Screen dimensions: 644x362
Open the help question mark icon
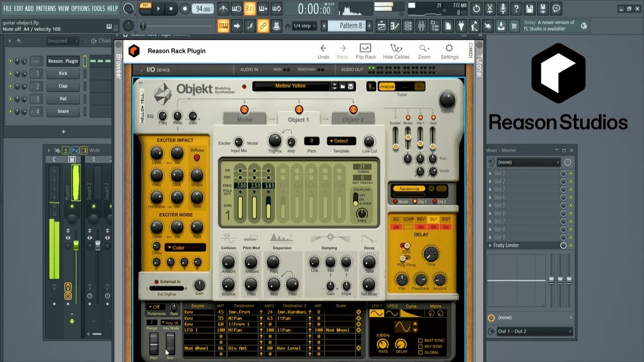point(517,9)
